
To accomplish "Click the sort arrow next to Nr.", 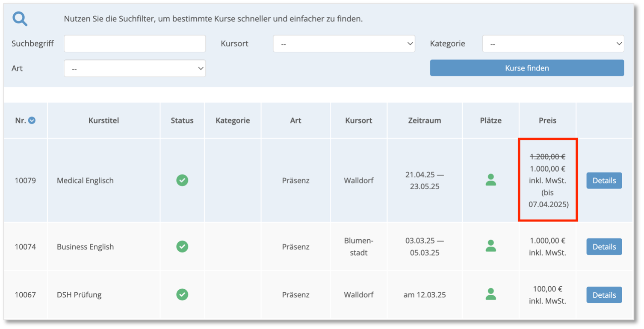I will [x=31, y=120].
